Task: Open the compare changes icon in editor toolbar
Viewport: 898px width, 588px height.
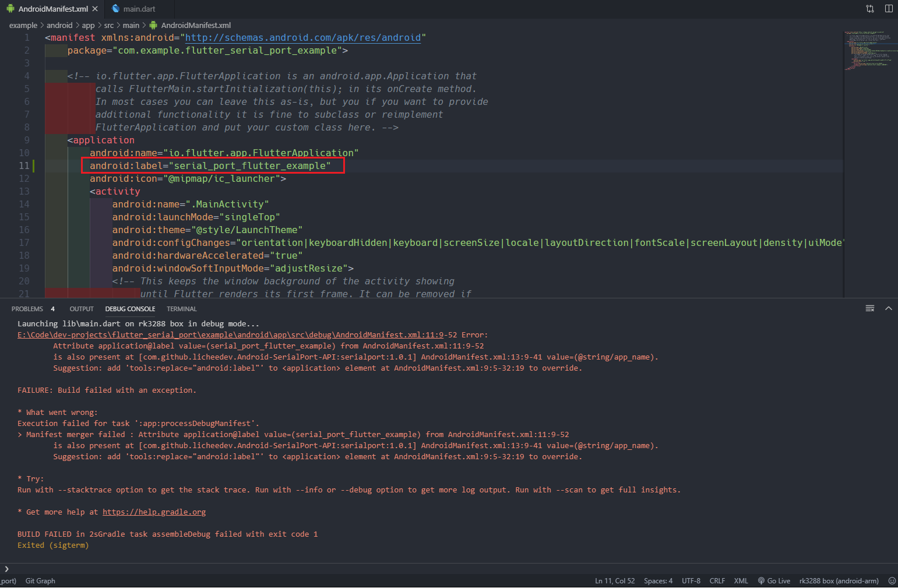Action: coord(870,9)
